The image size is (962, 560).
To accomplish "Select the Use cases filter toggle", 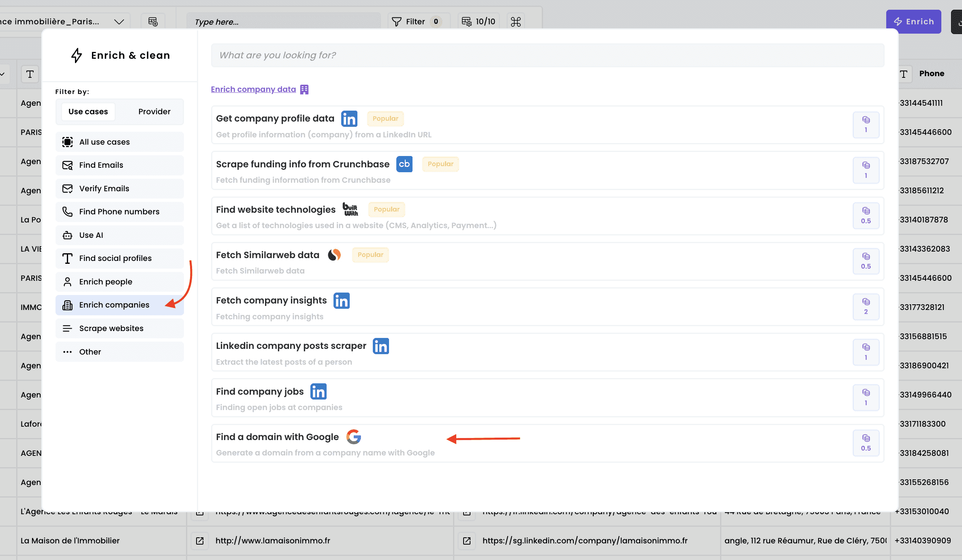I will (88, 111).
